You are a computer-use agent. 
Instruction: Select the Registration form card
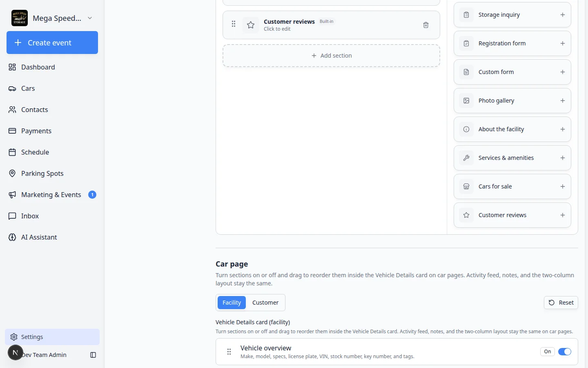(512, 43)
